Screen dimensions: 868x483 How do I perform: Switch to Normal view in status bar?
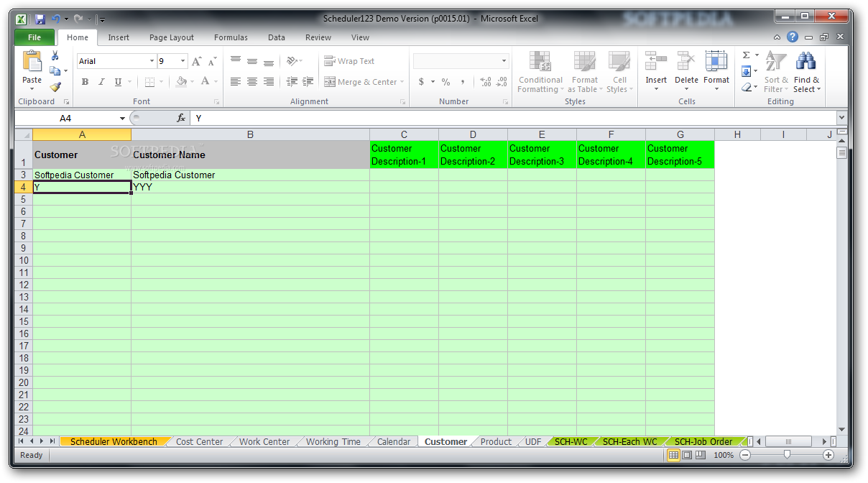click(x=673, y=455)
